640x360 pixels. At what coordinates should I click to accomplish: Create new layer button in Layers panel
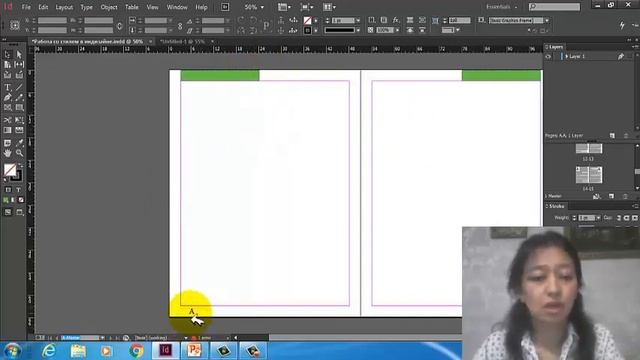click(612, 136)
